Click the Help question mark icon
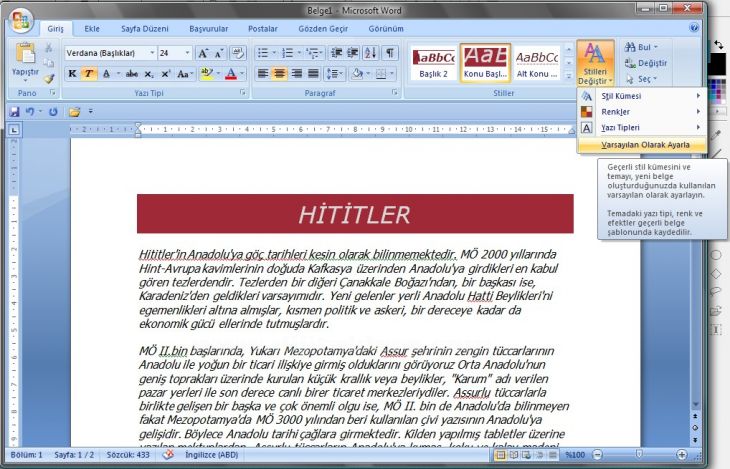Viewport: 730px width, 469px height. [x=694, y=28]
